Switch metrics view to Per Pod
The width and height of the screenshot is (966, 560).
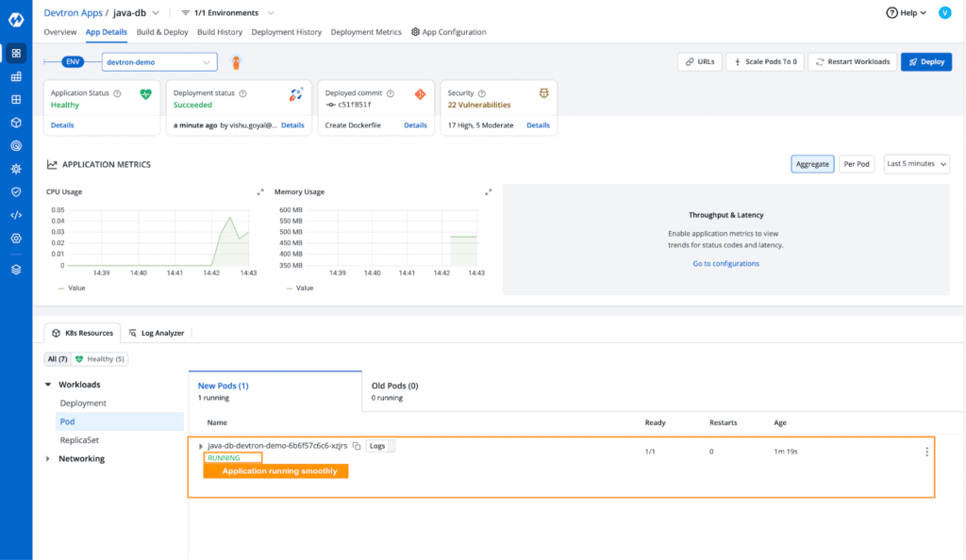click(x=856, y=163)
